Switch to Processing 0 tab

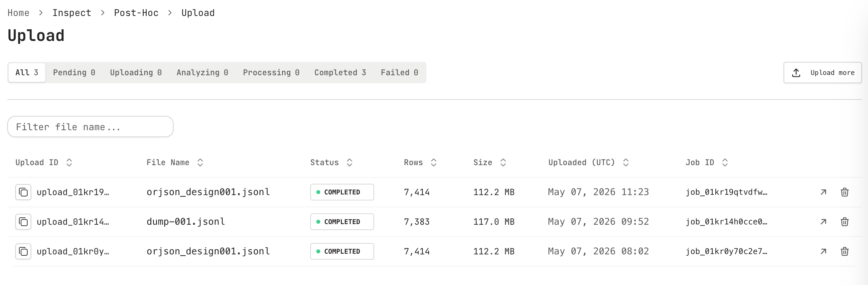point(271,73)
